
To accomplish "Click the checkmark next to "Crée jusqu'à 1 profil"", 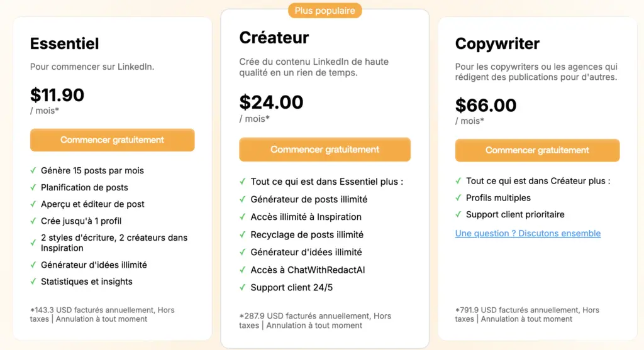I will pyautogui.click(x=33, y=221).
